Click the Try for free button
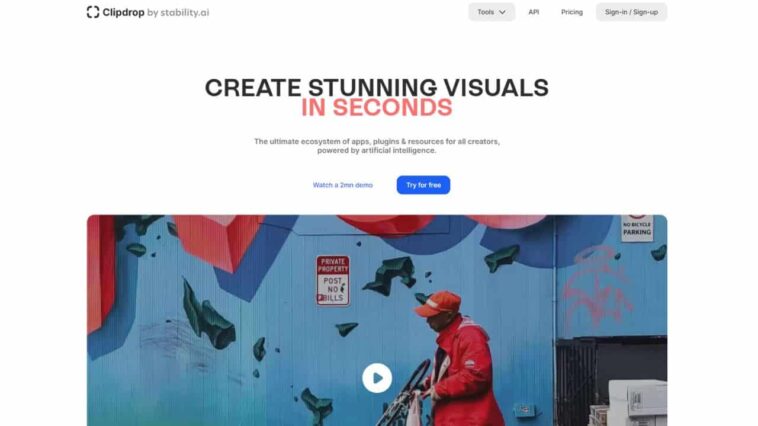The image size is (758, 426). tap(423, 185)
